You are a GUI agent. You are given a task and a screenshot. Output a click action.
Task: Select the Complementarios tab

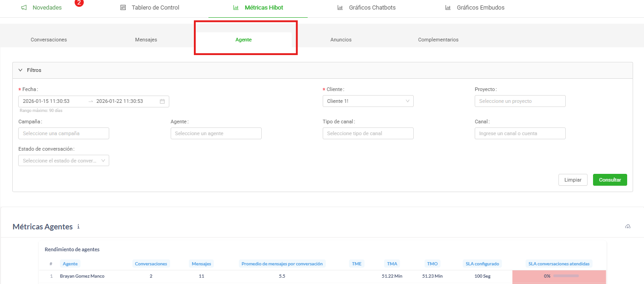(x=438, y=40)
